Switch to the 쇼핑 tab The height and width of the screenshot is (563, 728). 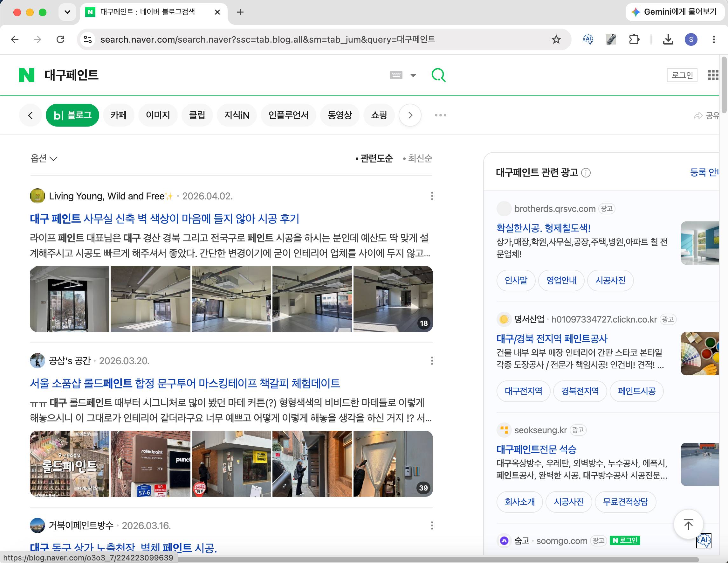(379, 115)
